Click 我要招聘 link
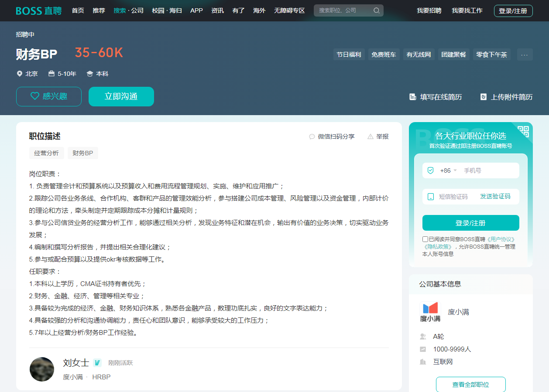This screenshot has height=392, width=549. coord(429,10)
